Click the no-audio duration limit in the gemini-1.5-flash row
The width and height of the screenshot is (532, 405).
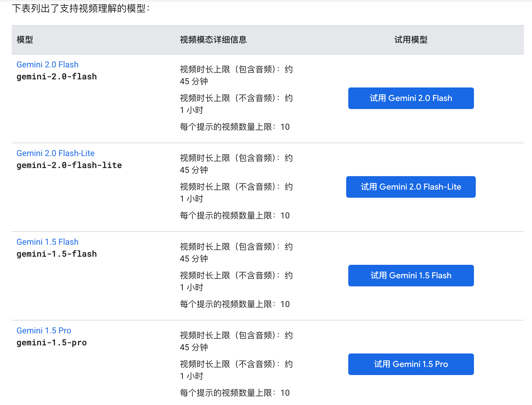click(x=236, y=281)
